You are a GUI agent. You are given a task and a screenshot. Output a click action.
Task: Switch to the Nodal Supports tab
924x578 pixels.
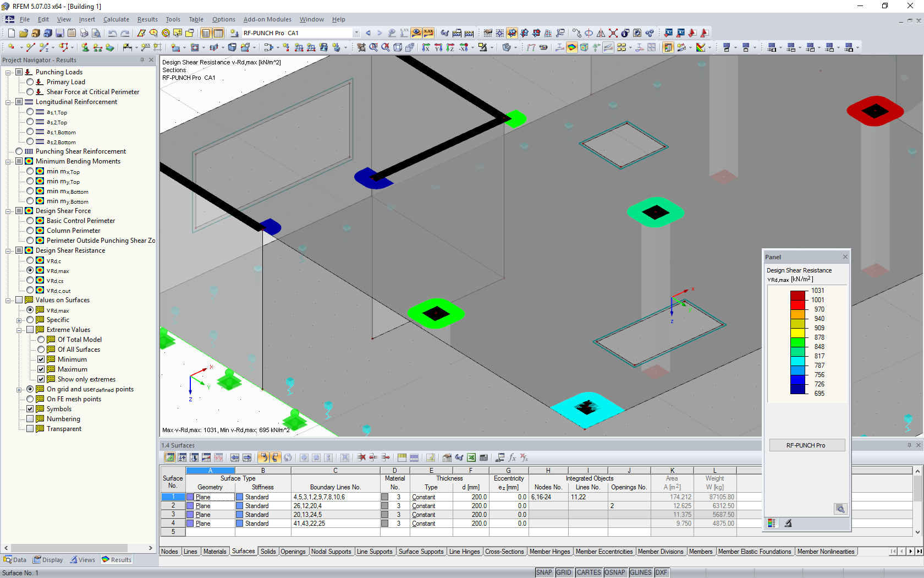coord(332,551)
